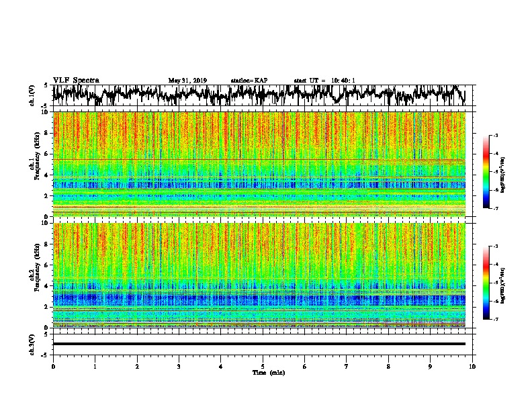
Task: Click the "-4" tick on ch.2 color bar
Action: pos(495,265)
